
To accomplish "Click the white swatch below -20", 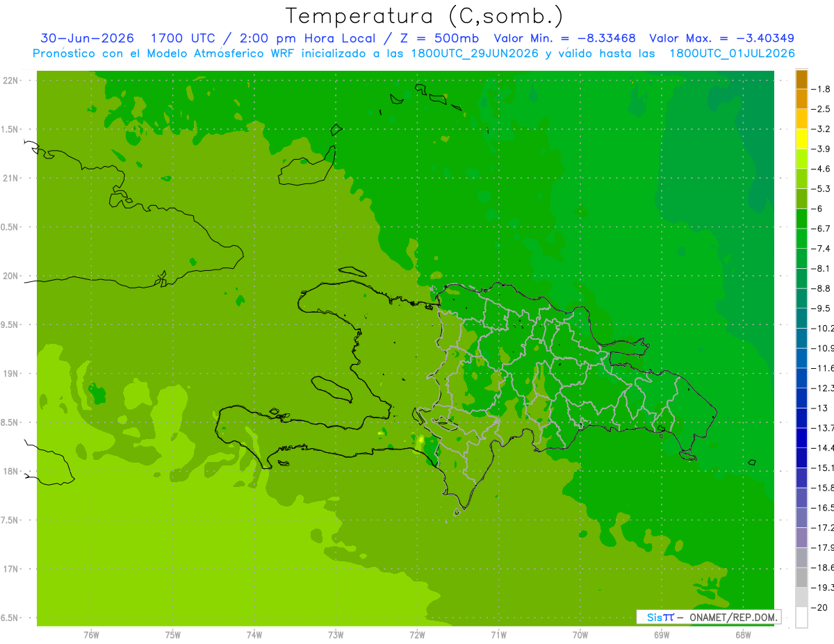I will pyautogui.click(x=801, y=617).
